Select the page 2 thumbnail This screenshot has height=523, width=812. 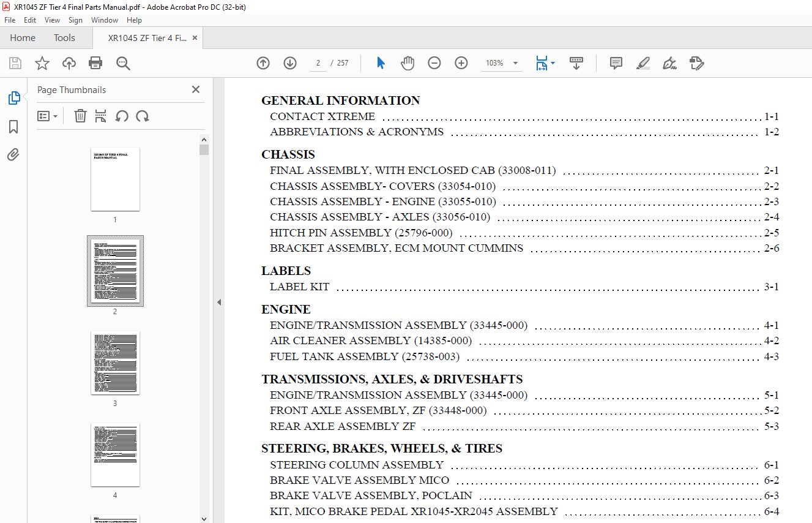coord(115,271)
